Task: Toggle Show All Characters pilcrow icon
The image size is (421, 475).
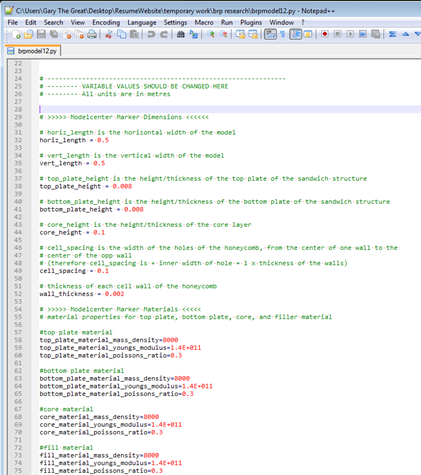Action: click(x=283, y=34)
